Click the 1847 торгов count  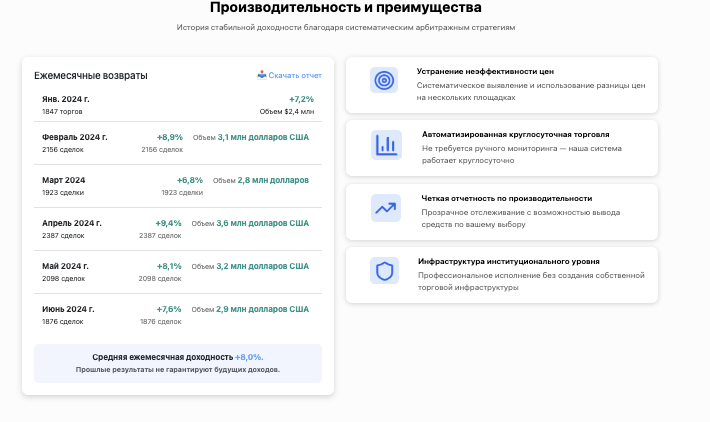point(62,111)
